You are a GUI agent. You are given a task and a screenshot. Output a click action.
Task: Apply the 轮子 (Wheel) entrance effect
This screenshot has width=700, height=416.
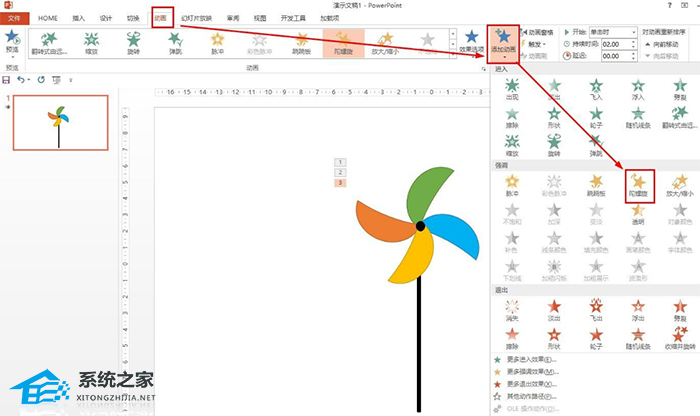(596, 117)
